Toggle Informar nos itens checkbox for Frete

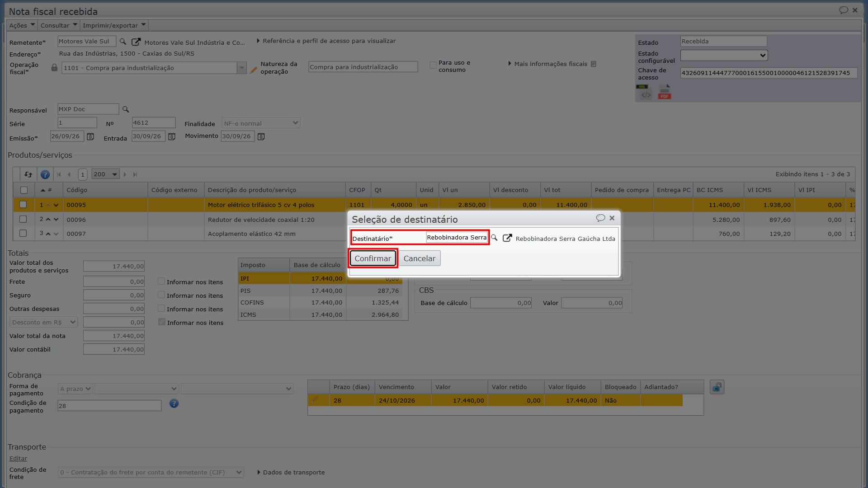[161, 282]
